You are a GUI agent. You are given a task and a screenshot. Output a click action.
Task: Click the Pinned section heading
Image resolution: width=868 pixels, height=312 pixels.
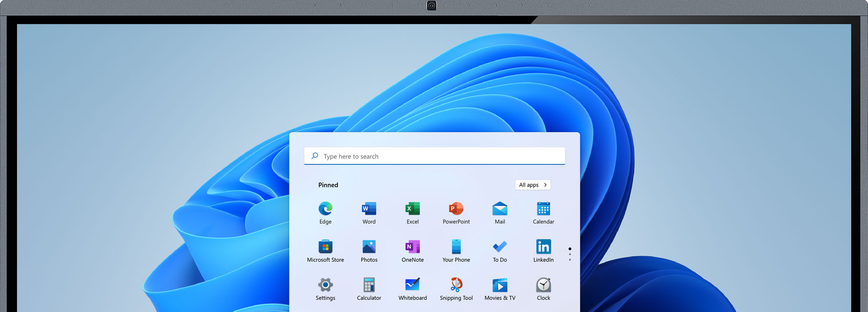[x=328, y=185]
